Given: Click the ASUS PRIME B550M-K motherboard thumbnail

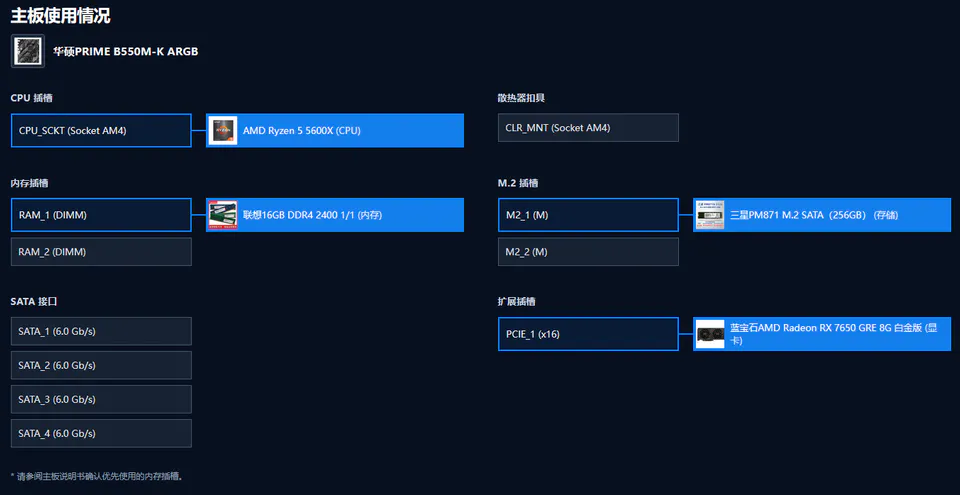Looking at the screenshot, I should coord(28,51).
